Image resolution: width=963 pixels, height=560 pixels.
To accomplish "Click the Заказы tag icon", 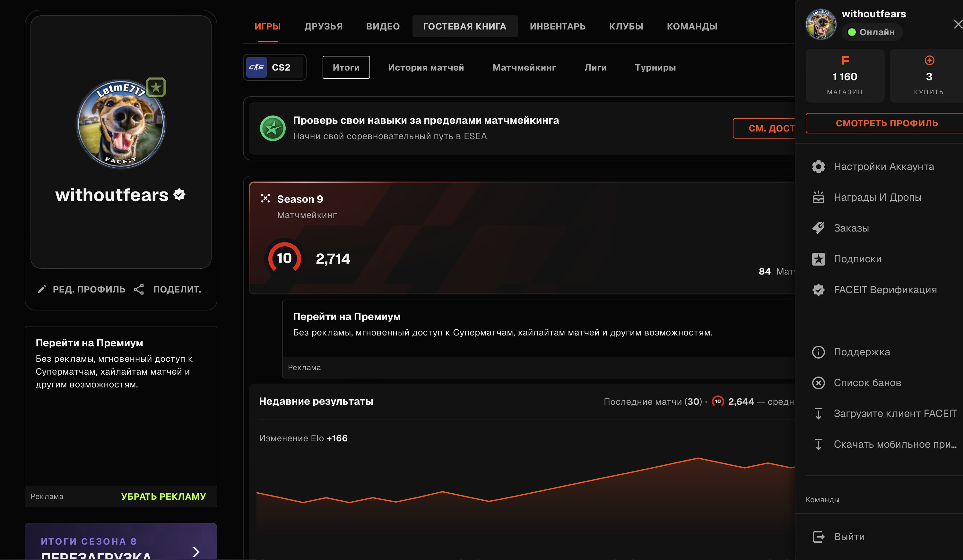I will coord(818,228).
